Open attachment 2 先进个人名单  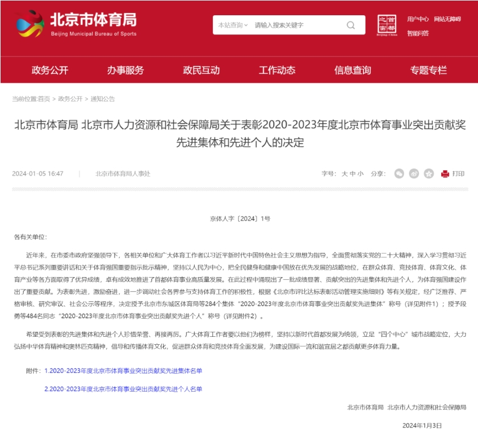123,389
